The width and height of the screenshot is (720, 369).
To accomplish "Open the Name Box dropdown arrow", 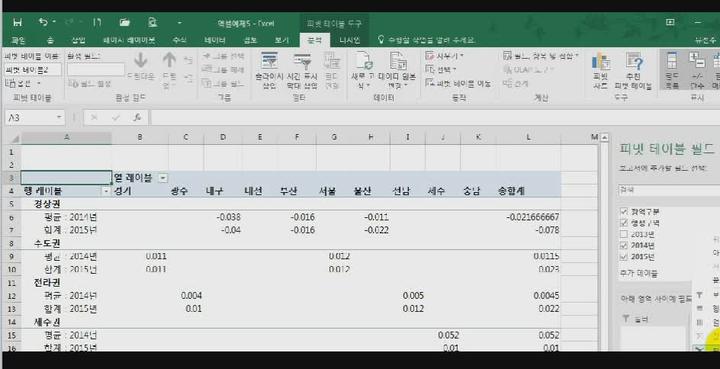I will click(59, 117).
